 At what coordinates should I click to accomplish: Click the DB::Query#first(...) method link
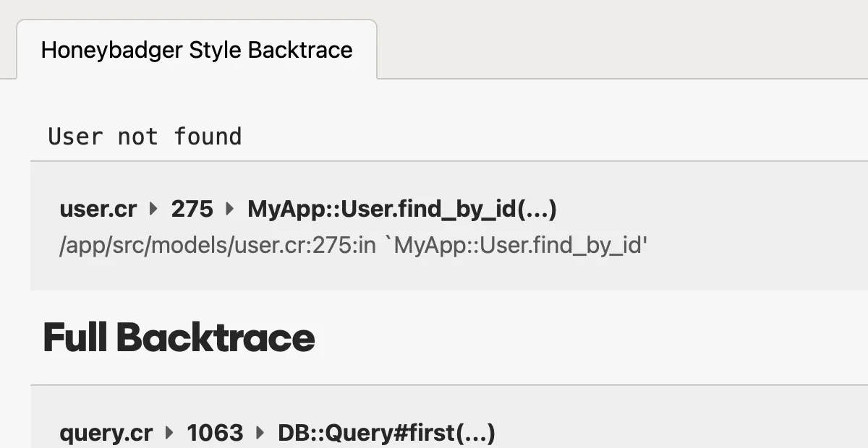[386, 432]
